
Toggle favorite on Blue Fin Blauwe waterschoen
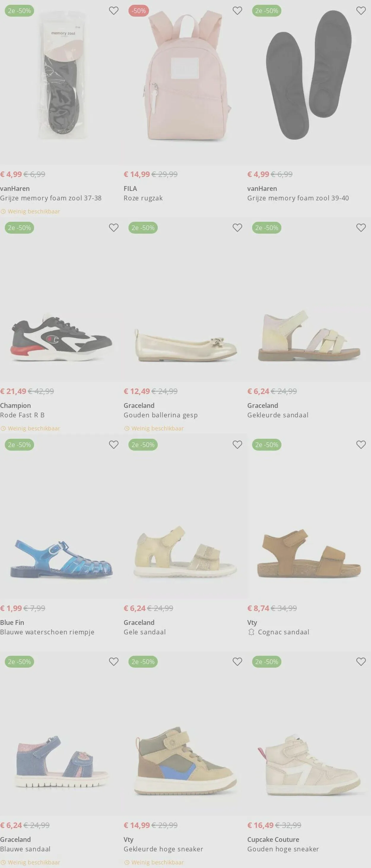tap(114, 445)
